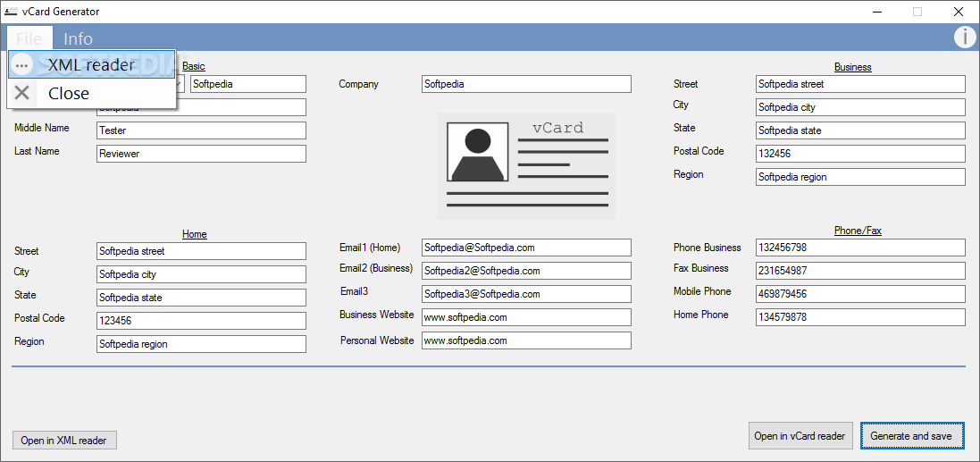The height and width of the screenshot is (462, 980).
Task: Click the vCard illustration image
Action: [x=526, y=166]
